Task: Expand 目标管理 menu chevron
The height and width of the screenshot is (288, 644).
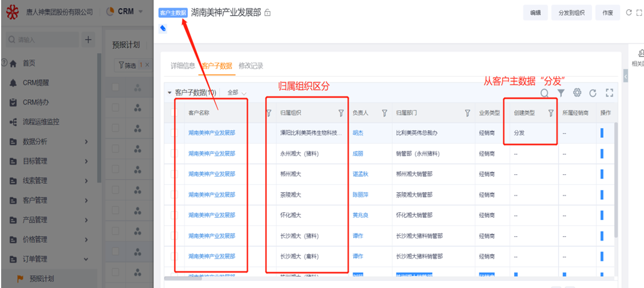Action: point(86,161)
